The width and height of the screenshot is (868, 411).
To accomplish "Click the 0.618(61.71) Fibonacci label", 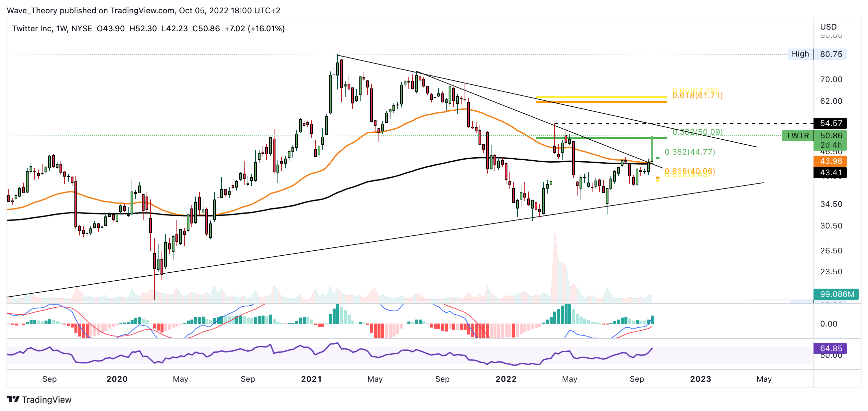I will point(697,96).
